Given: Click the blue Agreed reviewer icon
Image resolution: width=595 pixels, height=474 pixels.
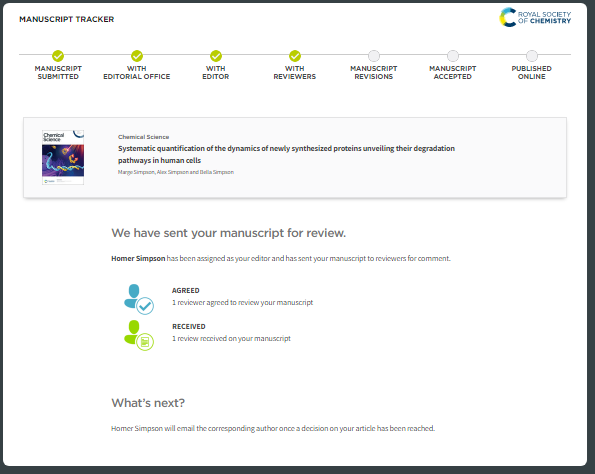Looking at the screenshot, I should 139,299.
